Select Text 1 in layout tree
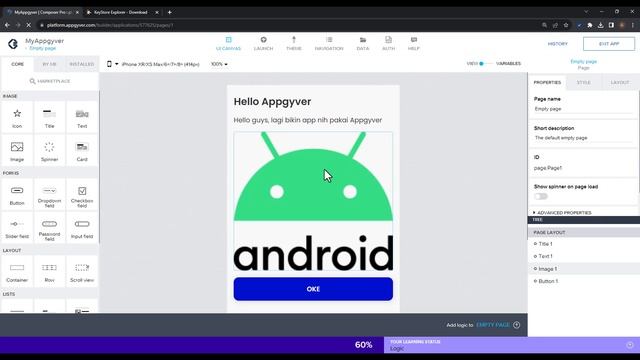This screenshot has height=360, width=640. tap(545, 256)
